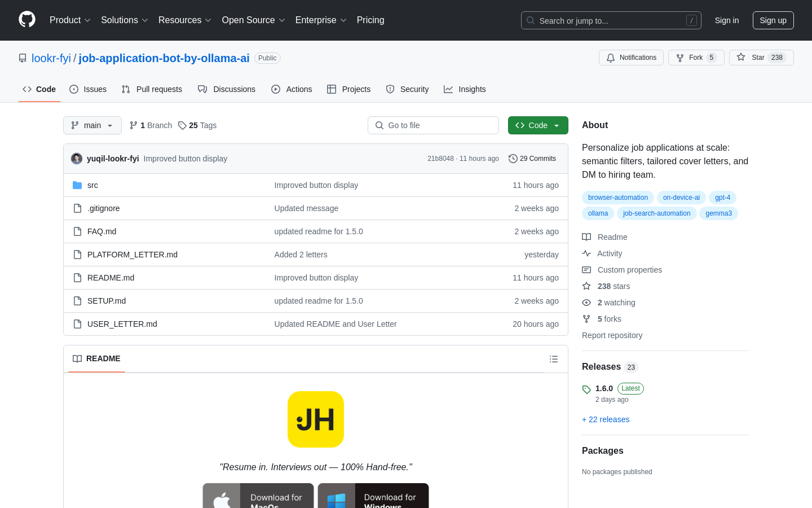Open 'Added 2 letters' commit message

(301, 255)
